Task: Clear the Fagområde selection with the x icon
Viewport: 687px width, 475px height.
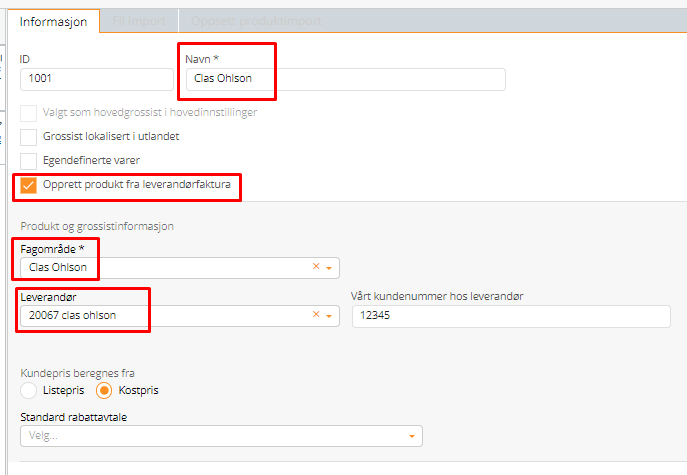Action: [316, 268]
